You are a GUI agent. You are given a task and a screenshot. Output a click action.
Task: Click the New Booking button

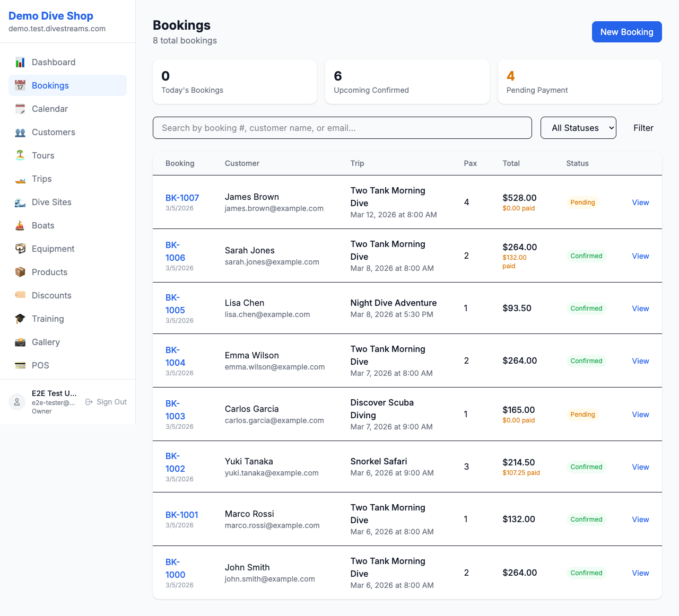point(626,32)
